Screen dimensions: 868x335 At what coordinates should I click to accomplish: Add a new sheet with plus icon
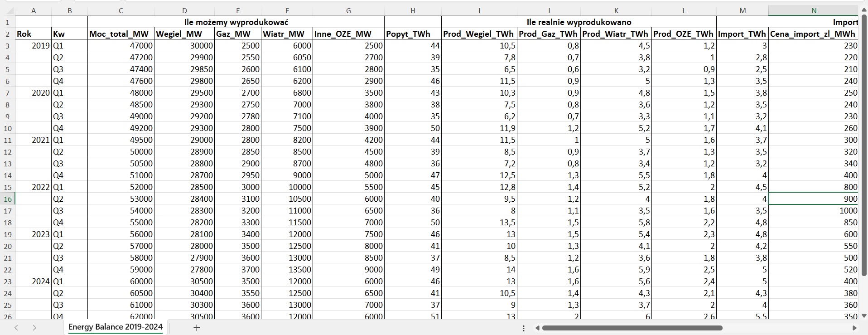197,328
